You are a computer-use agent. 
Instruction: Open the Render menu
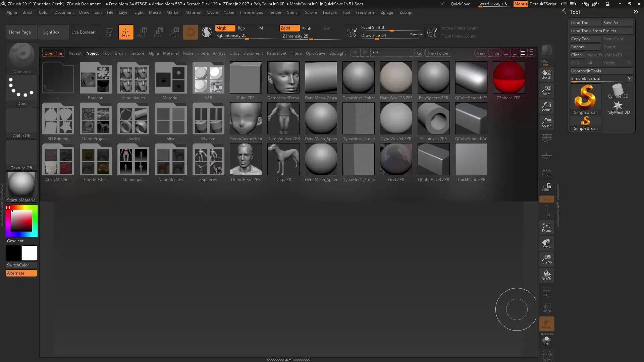(275, 12)
